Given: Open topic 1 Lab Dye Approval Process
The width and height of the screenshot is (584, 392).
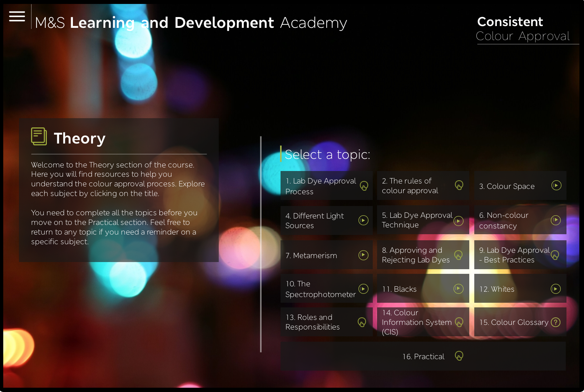Looking at the screenshot, I should 321,186.
